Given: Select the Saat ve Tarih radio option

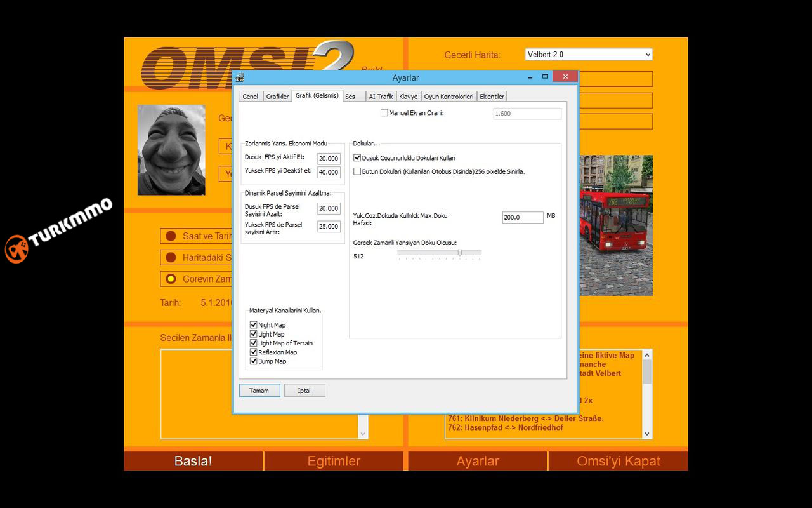Looking at the screenshot, I should point(171,236).
